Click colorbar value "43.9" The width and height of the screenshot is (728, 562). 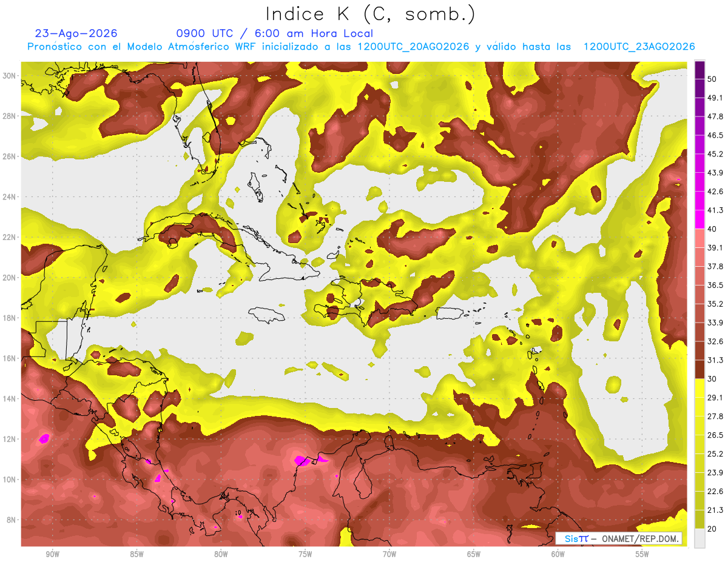click(x=715, y=173)
